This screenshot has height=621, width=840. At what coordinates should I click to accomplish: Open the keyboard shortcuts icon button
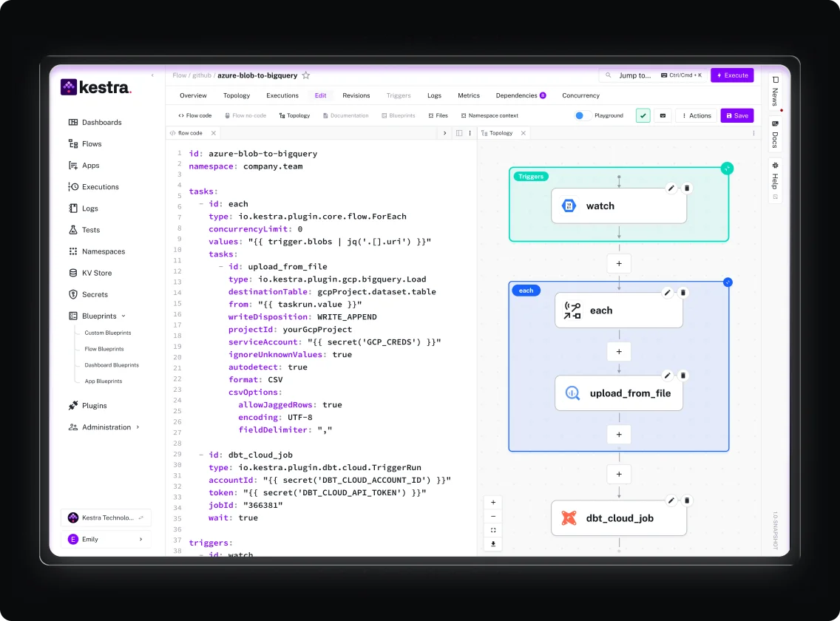pos(663,115)
